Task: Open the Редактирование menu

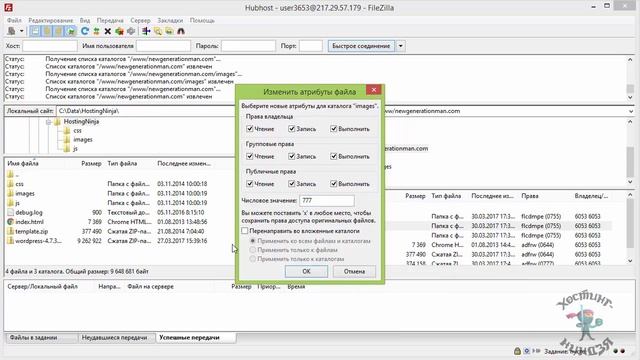Action: click(51, 20)
